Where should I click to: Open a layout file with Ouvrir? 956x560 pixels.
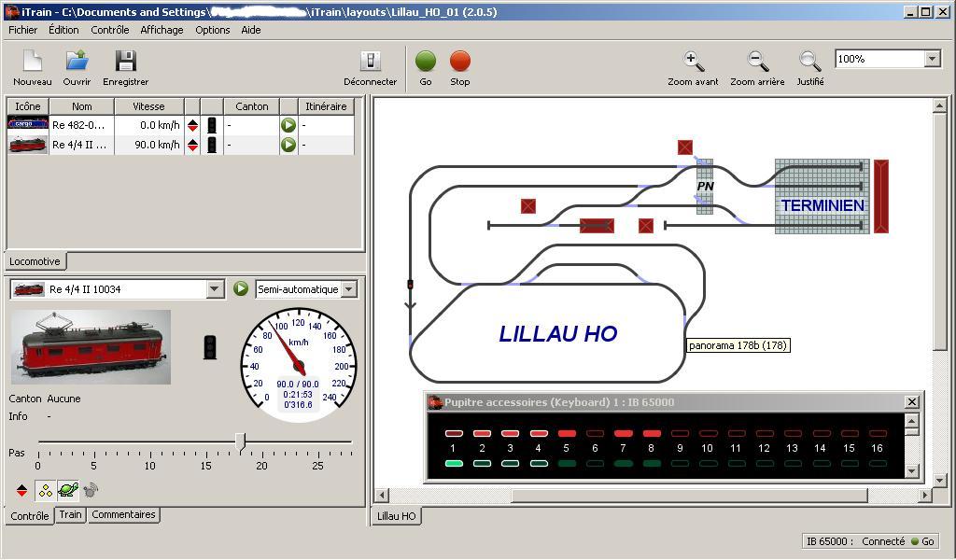coord(77,67)
